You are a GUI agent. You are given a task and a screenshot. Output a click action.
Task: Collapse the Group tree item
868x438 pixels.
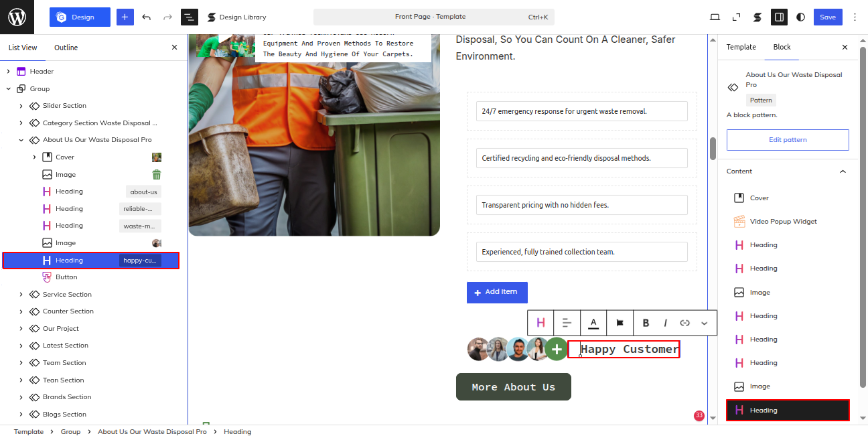(9, 88)
